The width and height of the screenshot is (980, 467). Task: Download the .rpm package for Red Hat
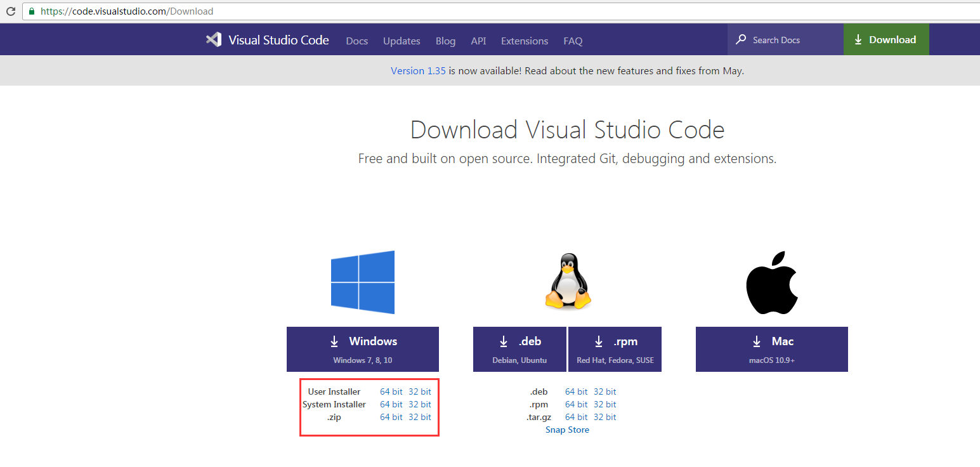pos(615,349)
